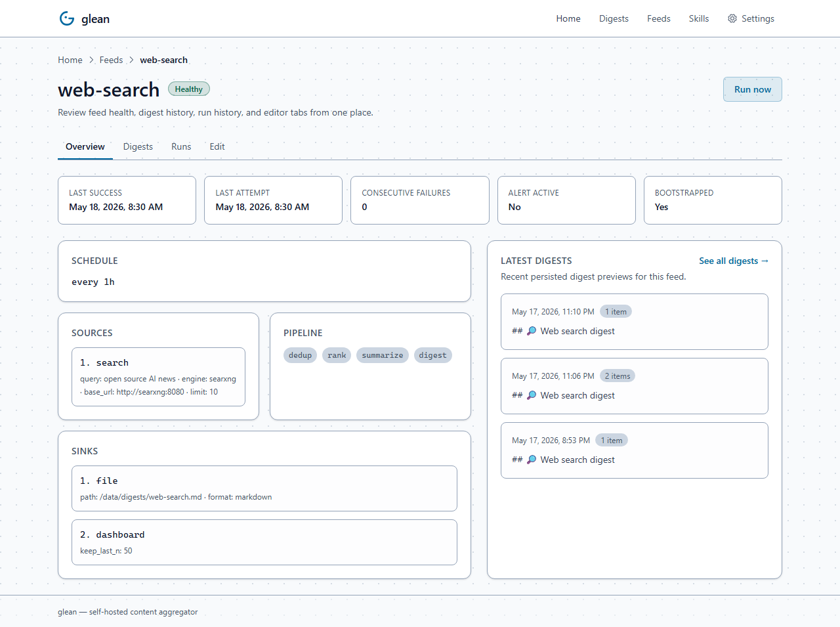The image size is (840, 627).
Task: Click the Run now button
Action: (x=753, y=89)
